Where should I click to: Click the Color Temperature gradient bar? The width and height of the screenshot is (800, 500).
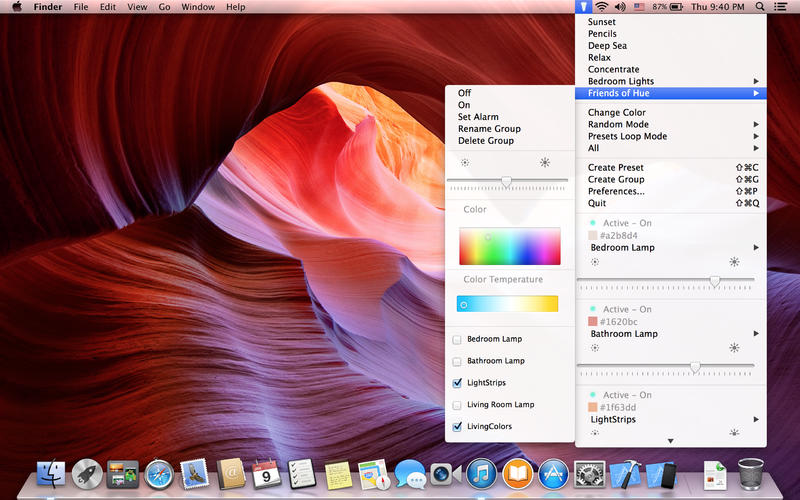click(x=507, y=304)
